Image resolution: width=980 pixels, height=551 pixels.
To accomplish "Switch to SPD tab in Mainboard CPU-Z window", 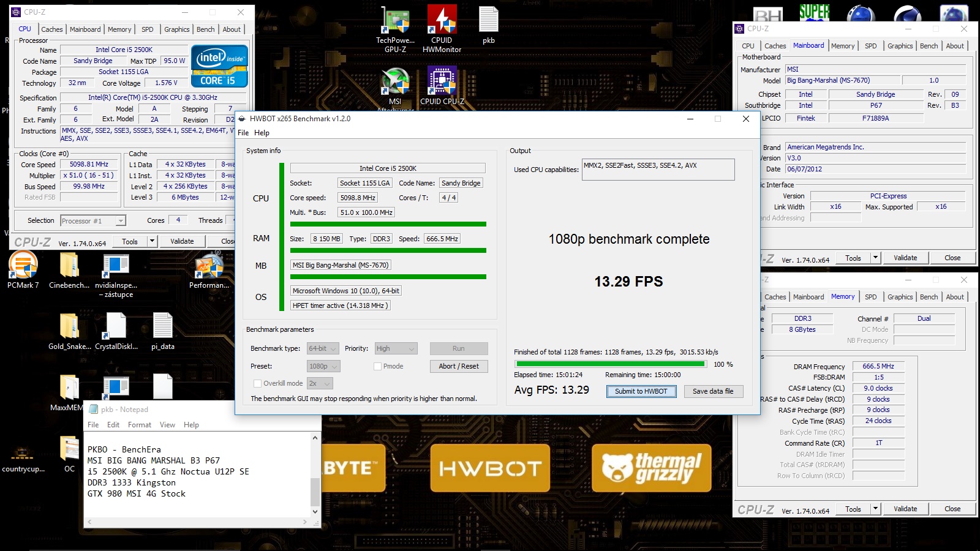I will click(x=870, y=46).
